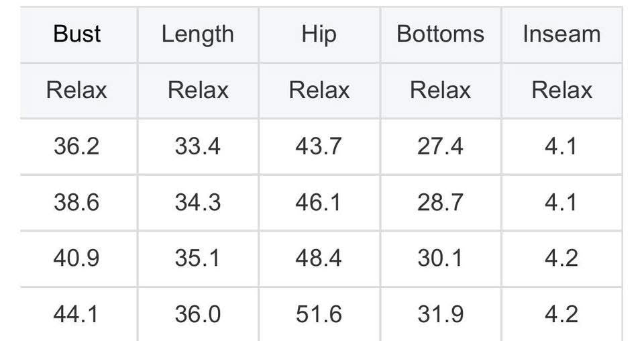Click the 27.4 bottoms value cell
This screenshot has width=644, height=341.
pyautogui.click(x=440, y=146)
